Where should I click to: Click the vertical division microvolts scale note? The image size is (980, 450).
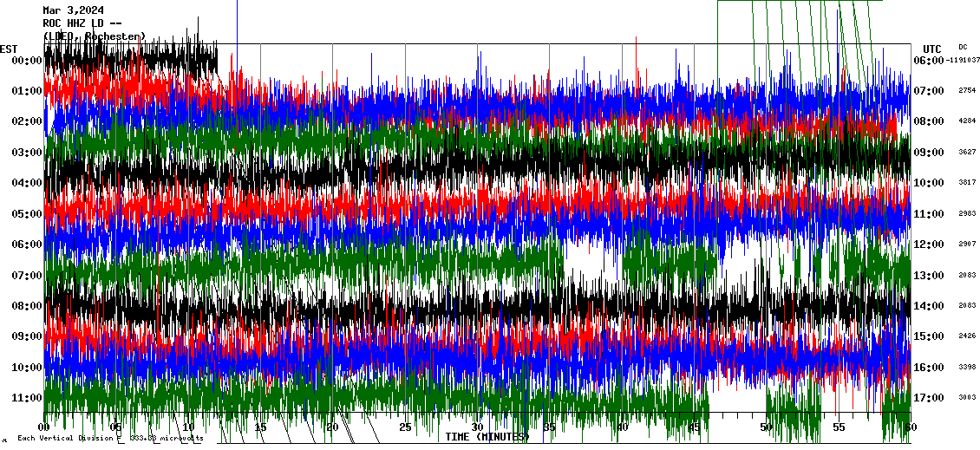[x=110, y=439]
